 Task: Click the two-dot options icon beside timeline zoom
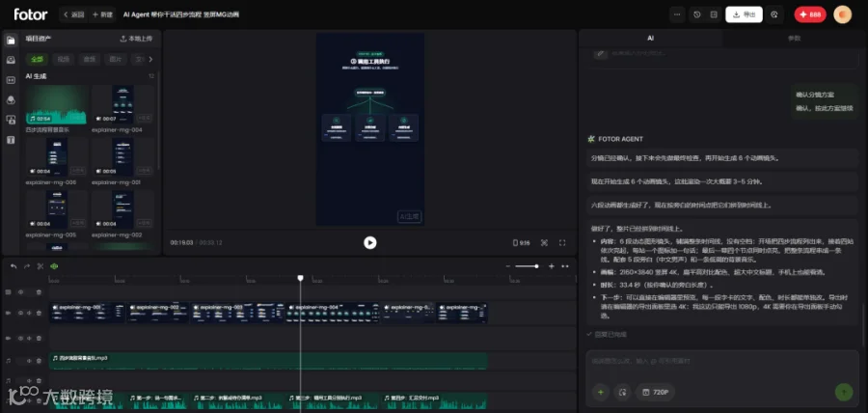(565, 266)
